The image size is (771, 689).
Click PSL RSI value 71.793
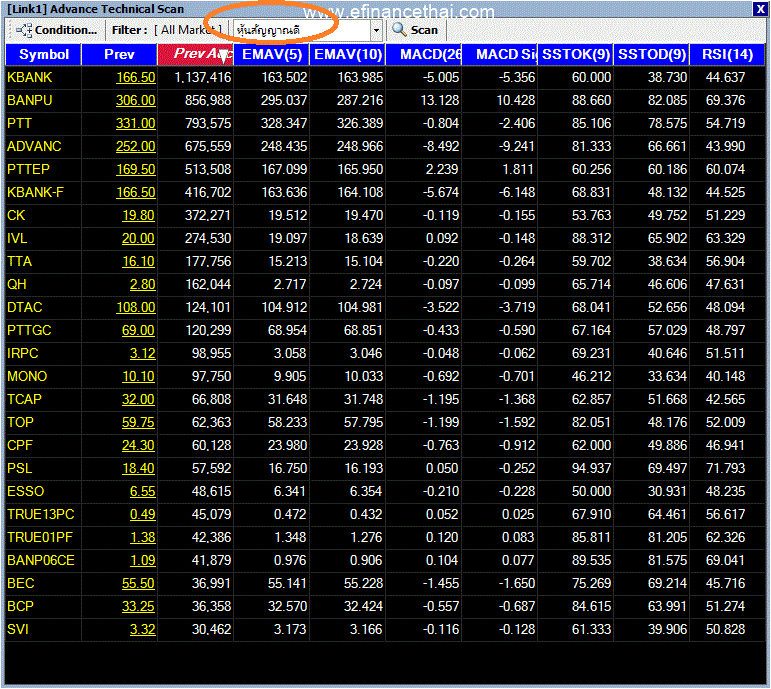(x=725, y=468)
